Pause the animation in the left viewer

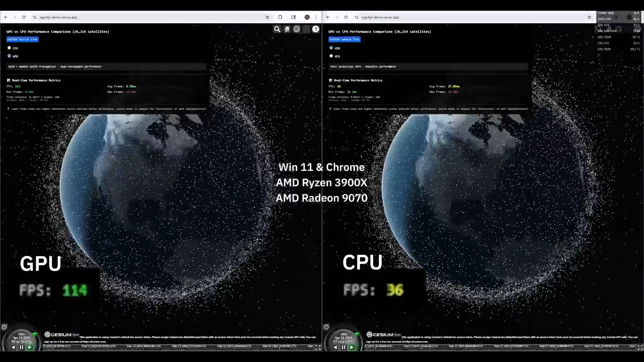(x=21, y=347)
